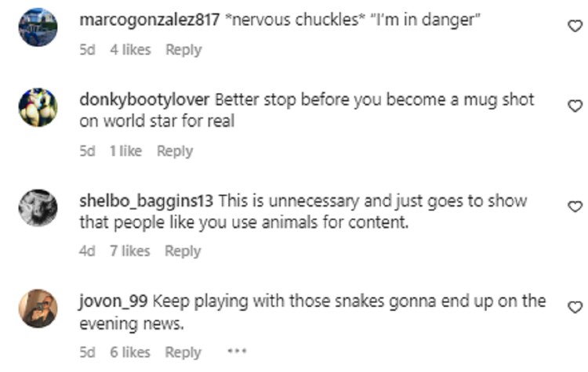The image size is (588, 372).
Task: Like shelbo_baggins13's comment with the heart
Action: (x=575, y=207)
